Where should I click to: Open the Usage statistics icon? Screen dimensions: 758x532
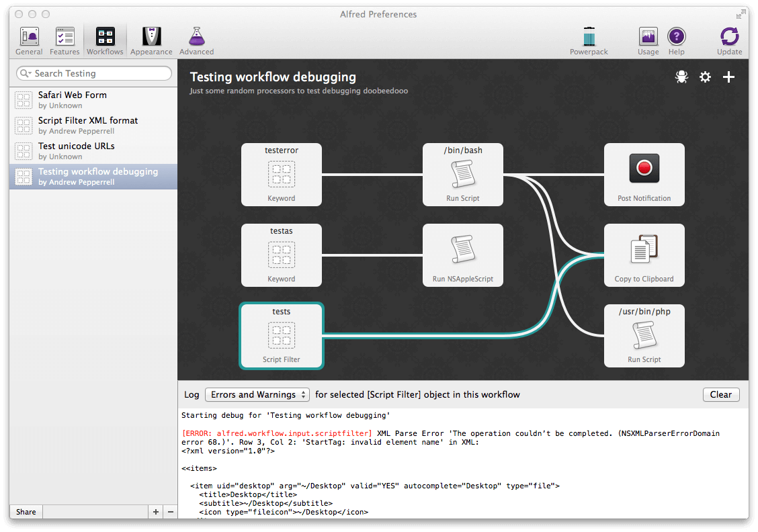tap(648, 40)
